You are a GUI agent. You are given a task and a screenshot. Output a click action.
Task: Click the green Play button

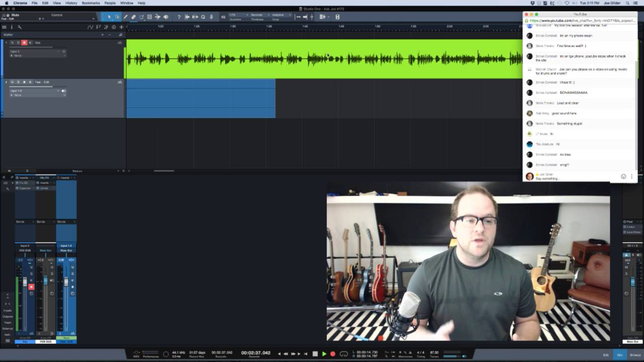pos(324,354)
